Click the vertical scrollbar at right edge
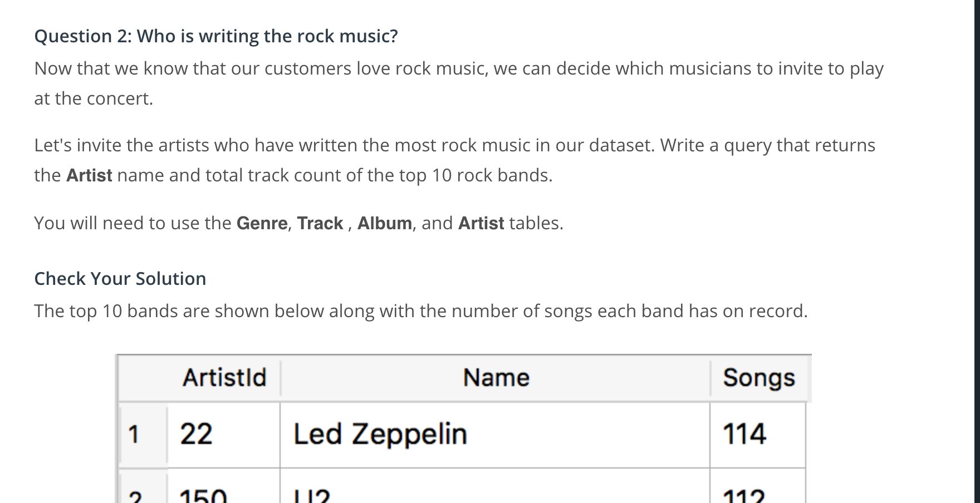Image resolution: width=980 pixels, height=503 pixels. pos(977,251)
